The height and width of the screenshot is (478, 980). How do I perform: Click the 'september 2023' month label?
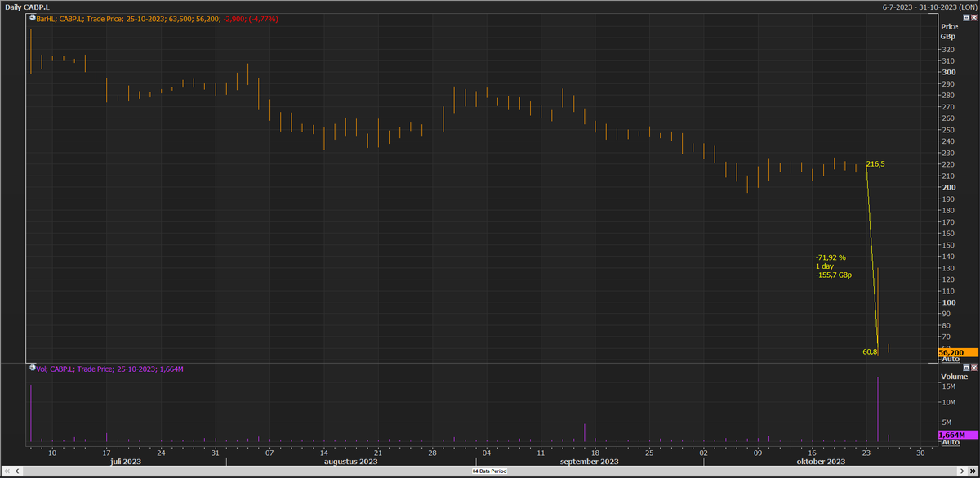(588, 462)
